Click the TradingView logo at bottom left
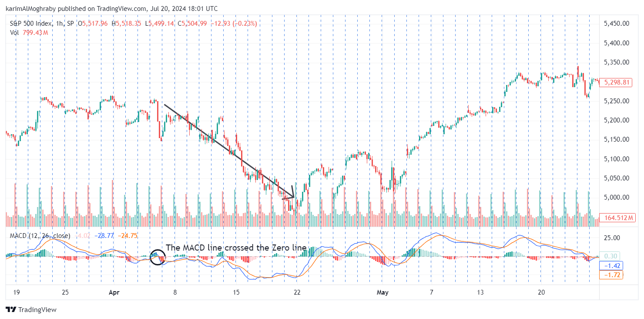The height and width of the screenshot is (319, 644). coord(31,309)
